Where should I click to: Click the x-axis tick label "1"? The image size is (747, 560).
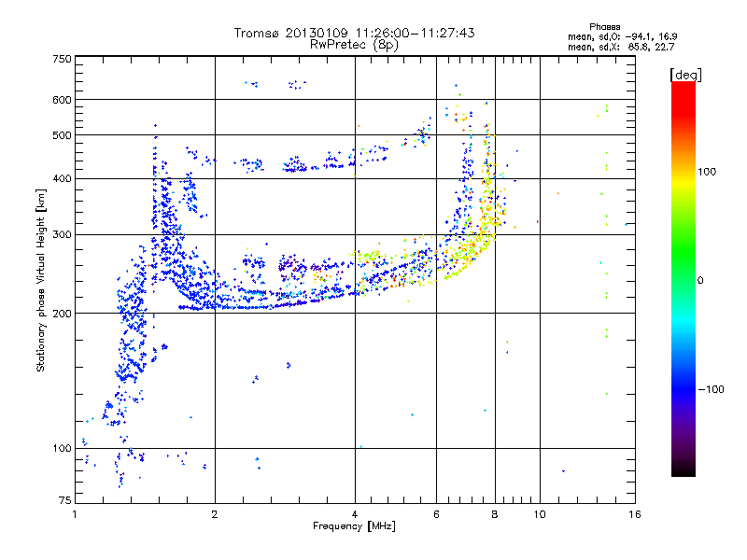[x=75, y=514]
